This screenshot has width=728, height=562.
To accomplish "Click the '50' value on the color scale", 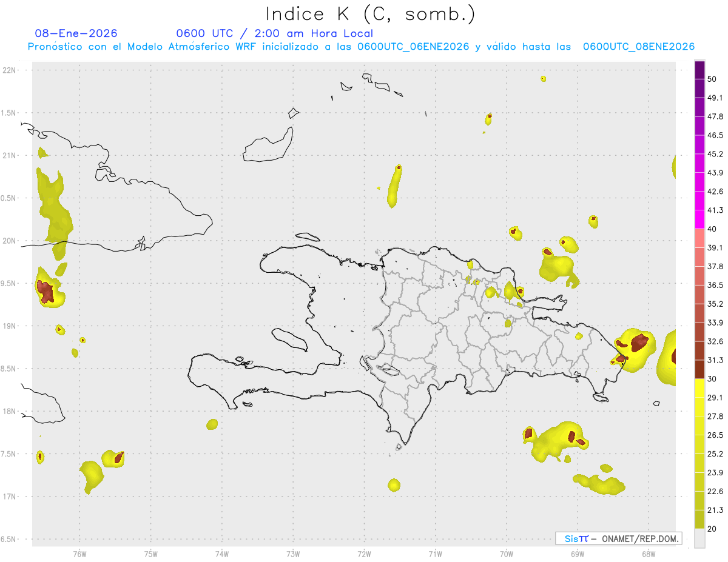I will coord(712,79).
